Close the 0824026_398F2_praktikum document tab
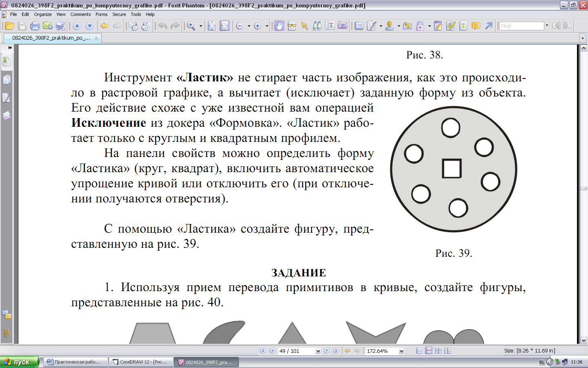Screen dimensions: 588x368 click(x=96, y=38)
